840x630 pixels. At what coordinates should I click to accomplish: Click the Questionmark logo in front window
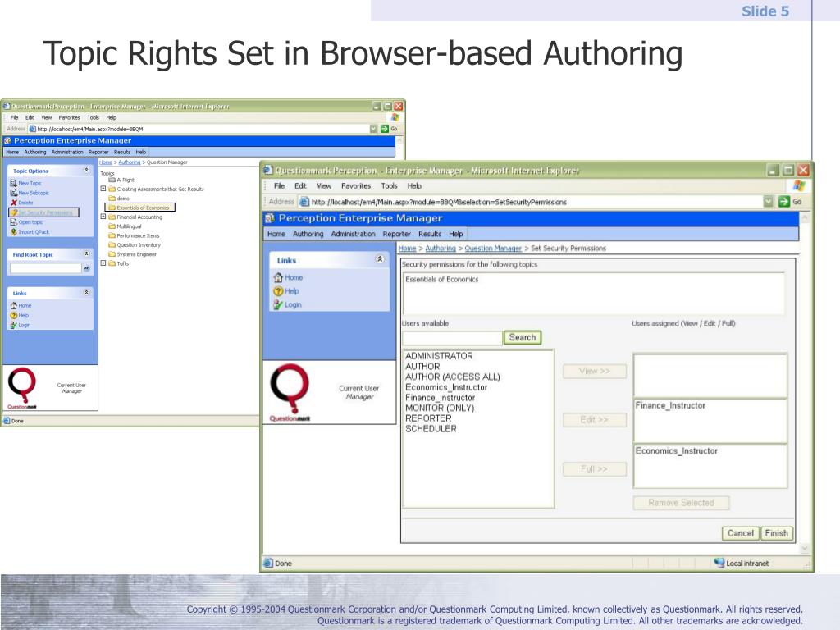coord(290,393)
